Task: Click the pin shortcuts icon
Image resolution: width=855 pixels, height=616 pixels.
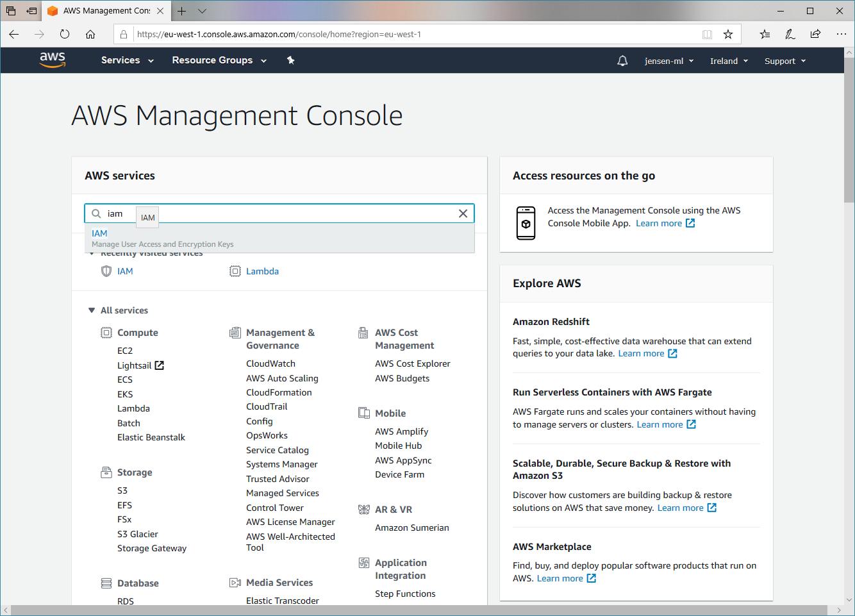Action: click(290, 60)
